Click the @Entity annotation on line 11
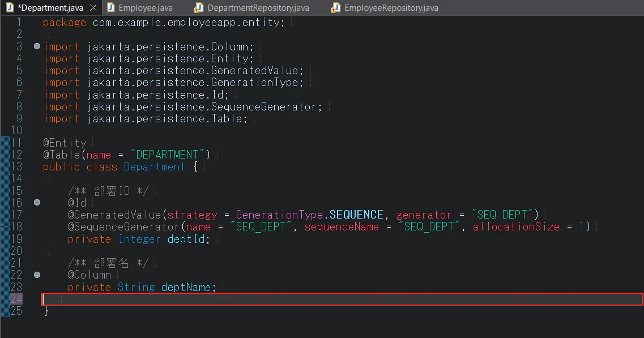This screenshot has width=644, height=338. click(x=65, y=143)
